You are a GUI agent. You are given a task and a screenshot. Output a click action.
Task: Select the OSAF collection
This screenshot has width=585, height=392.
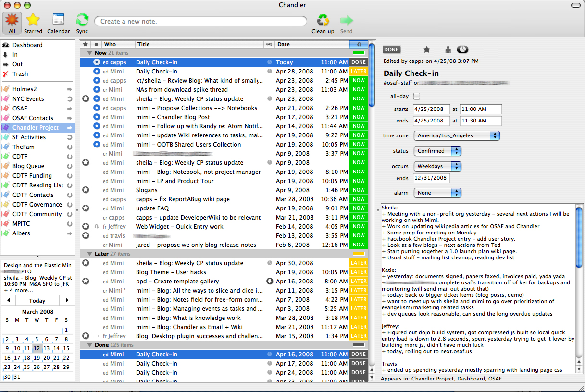pos(37,109)
